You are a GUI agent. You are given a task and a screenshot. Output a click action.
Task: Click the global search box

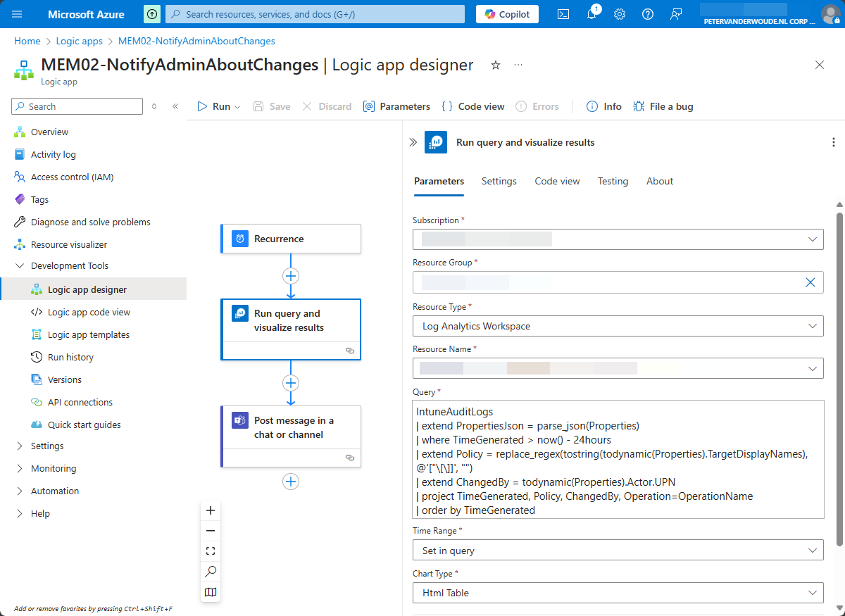(315, 14)
